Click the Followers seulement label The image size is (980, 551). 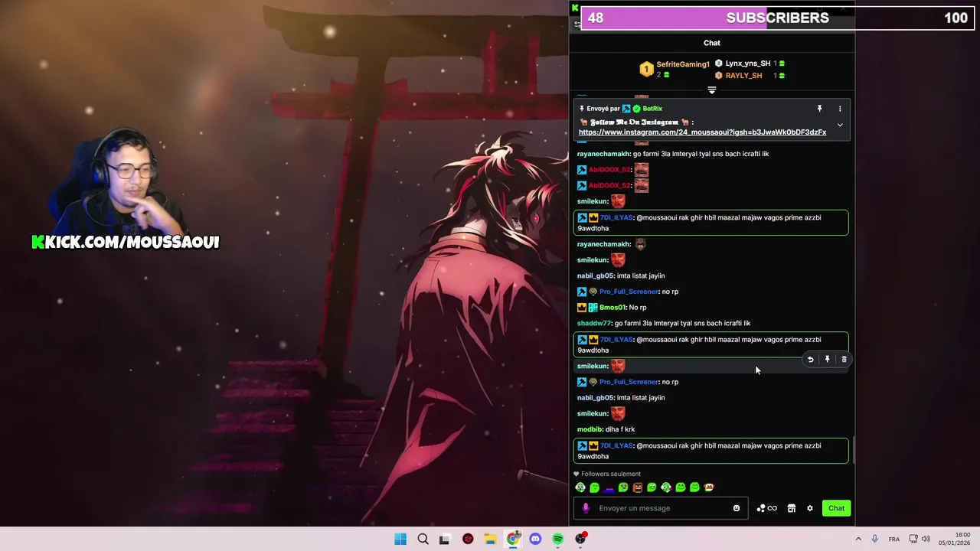pos(611,474)
